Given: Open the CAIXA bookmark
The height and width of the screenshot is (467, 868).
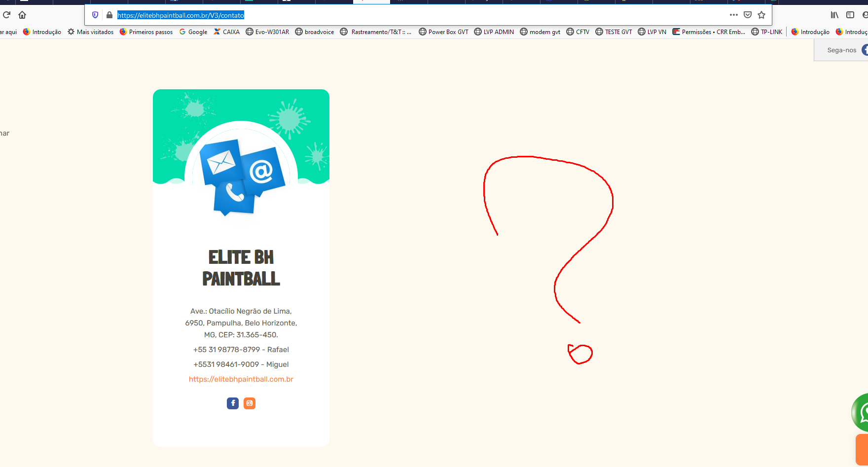Looking at the screenshot, I should [x=226, y=32].
